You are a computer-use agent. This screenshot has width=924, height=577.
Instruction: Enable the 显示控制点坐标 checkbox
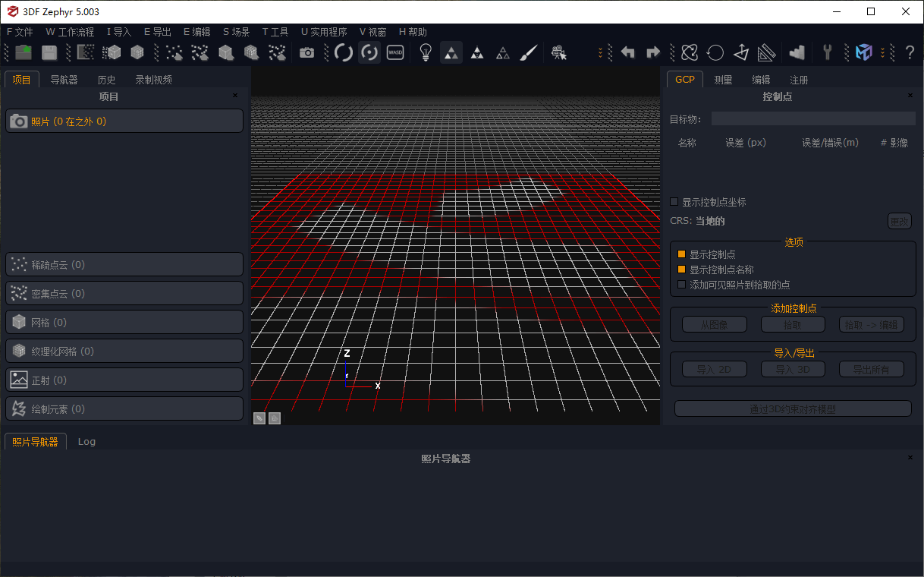coord(674,202)
